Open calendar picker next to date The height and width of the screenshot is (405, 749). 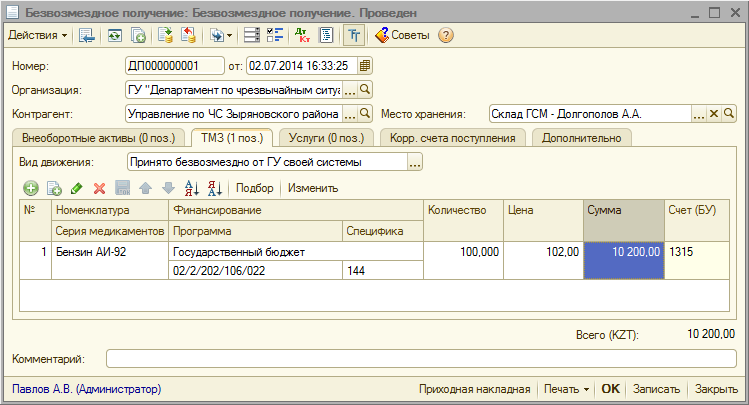tap(365, 66)
